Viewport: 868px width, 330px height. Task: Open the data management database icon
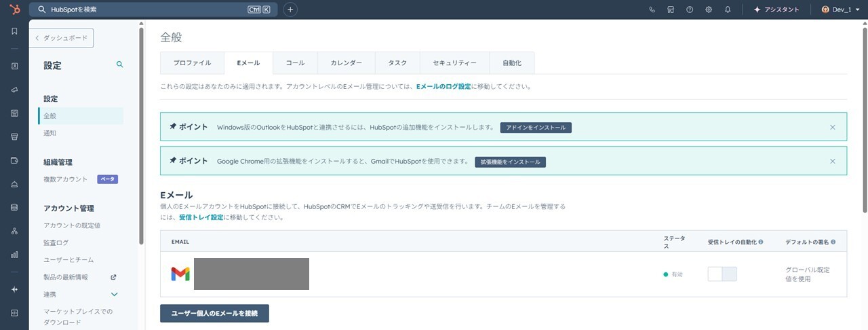click(x=14, y=207)
